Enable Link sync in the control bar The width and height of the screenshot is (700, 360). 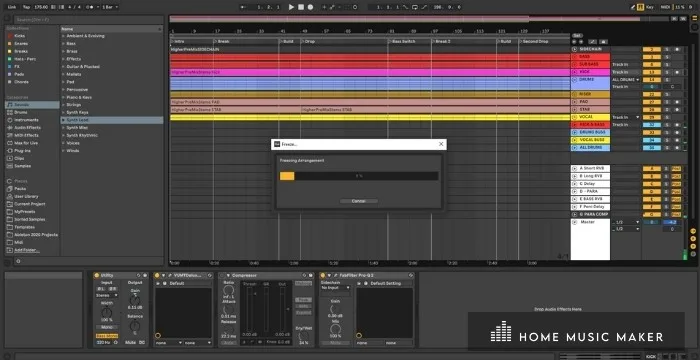pos(12,7)
